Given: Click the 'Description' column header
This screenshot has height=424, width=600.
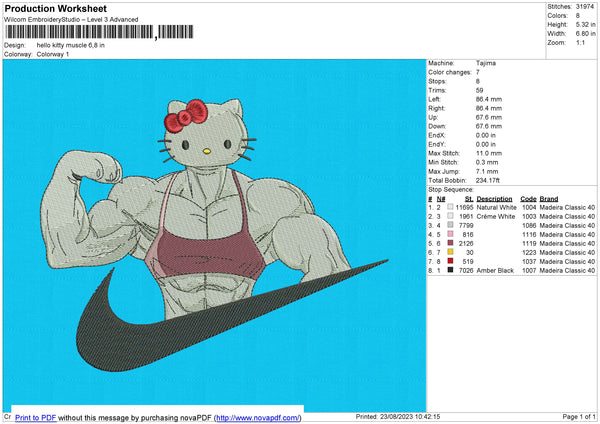Looking at the screenshot, I should click(494, 199).
